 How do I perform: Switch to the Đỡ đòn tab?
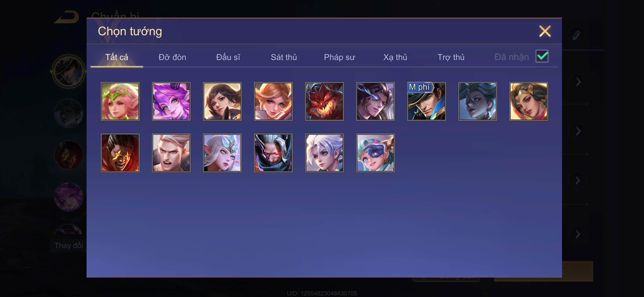[x=172, y=57]
